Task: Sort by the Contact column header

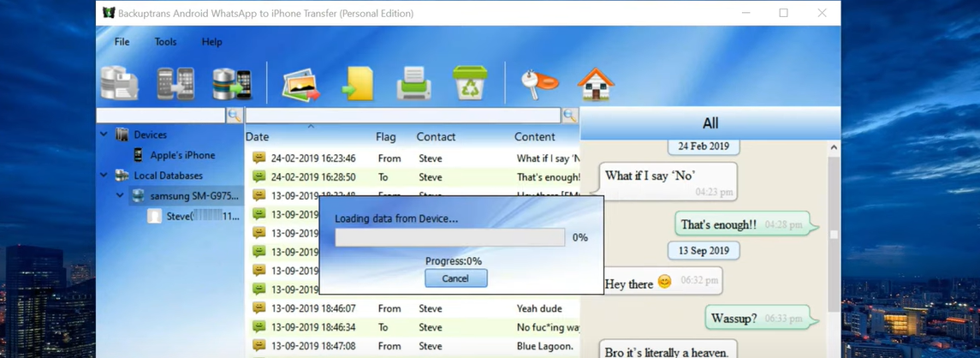Action: point(436,137)
